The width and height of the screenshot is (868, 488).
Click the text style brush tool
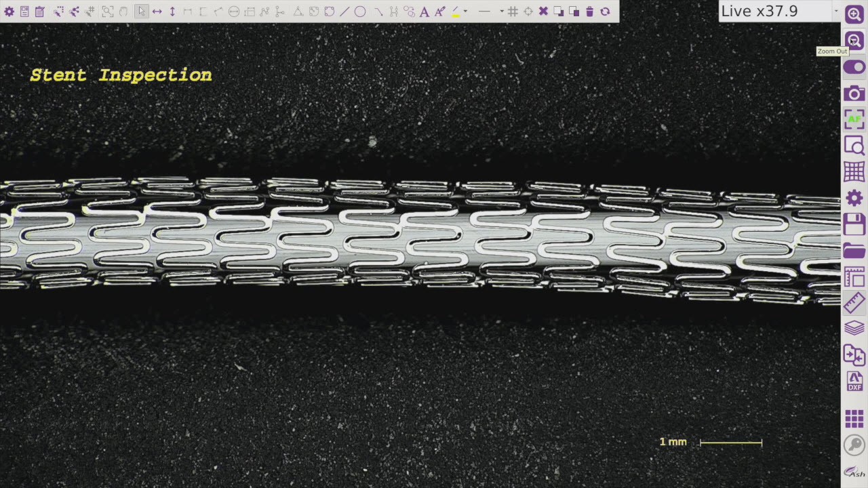[440, 12]
